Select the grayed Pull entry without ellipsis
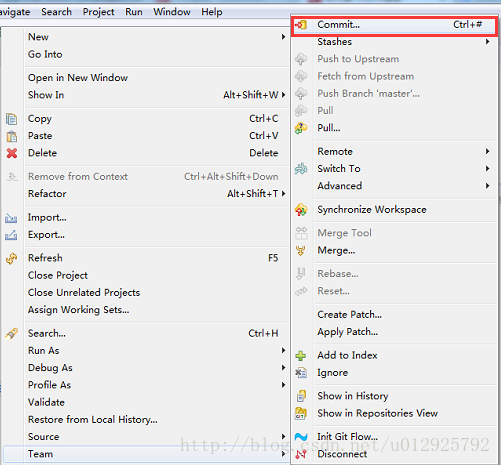 coord(325,111)
